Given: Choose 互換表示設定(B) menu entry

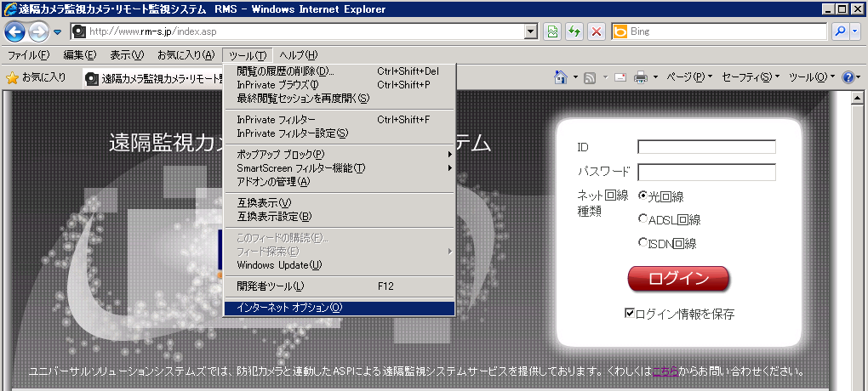Looking at the screenshot, I should tap(339, 216).
